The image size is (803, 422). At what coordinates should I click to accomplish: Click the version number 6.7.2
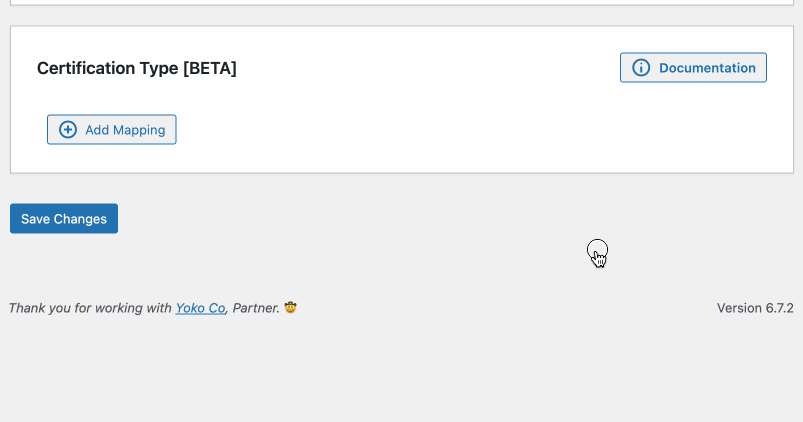(x=776, y=308)
